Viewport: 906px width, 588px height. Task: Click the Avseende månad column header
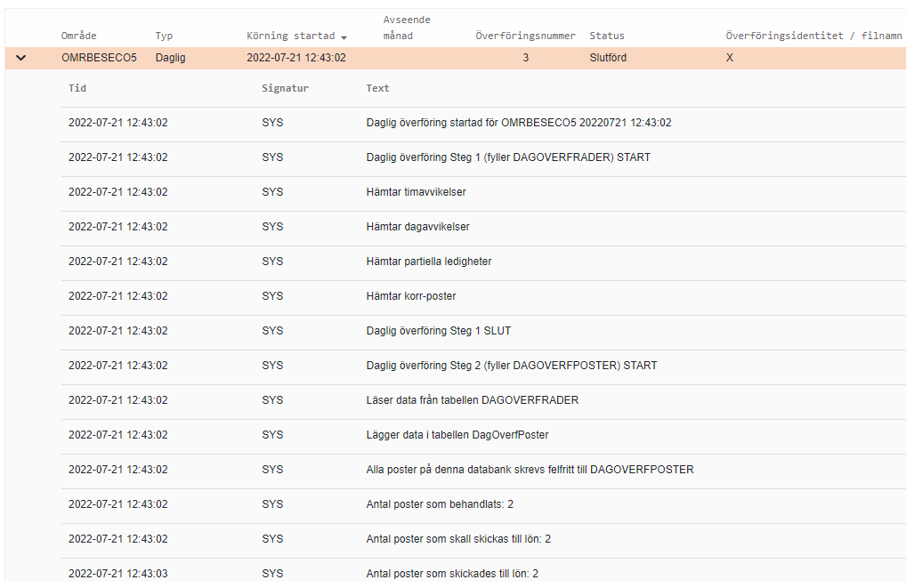[x=407, y=28]
